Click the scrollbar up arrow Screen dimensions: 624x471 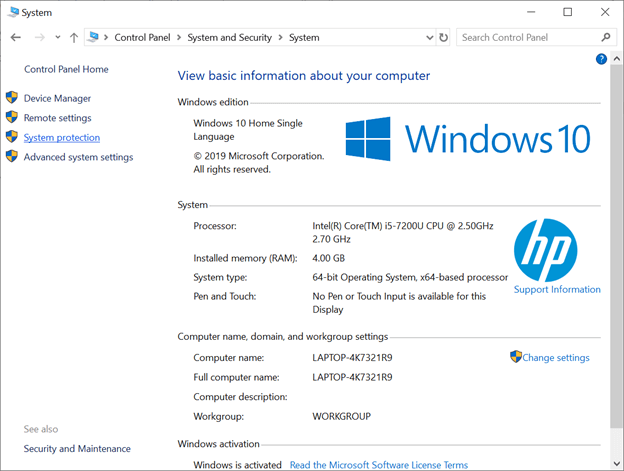coord(617,59)
